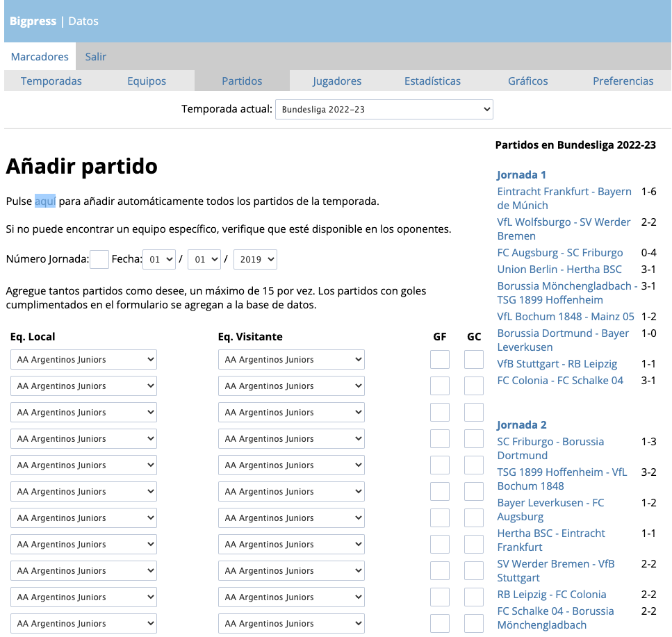Open the RB Leipzig - FC Colonia match

tap(551, 595)
